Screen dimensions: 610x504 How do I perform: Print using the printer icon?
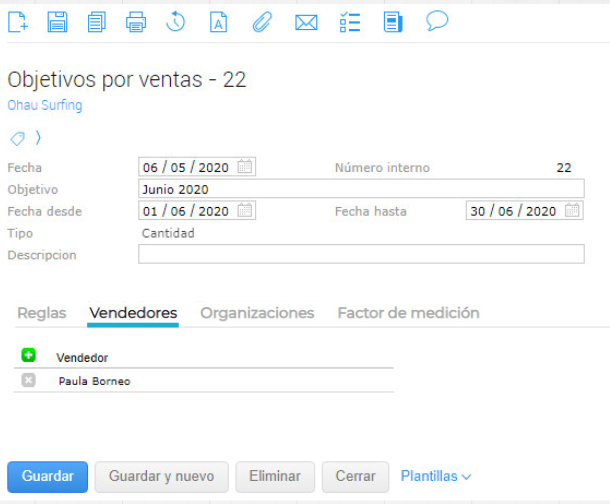(136, 22)
